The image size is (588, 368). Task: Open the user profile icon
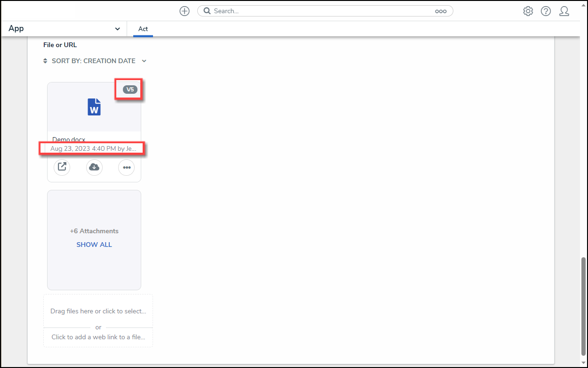pyautogui.click(x=564, y=11)
